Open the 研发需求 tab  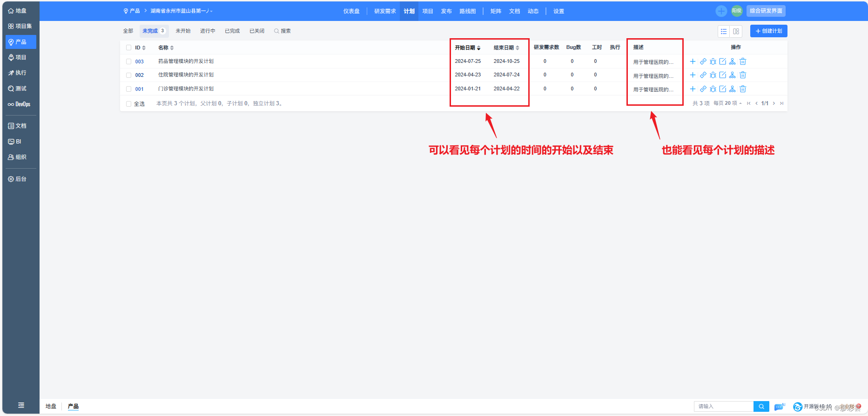385,11
